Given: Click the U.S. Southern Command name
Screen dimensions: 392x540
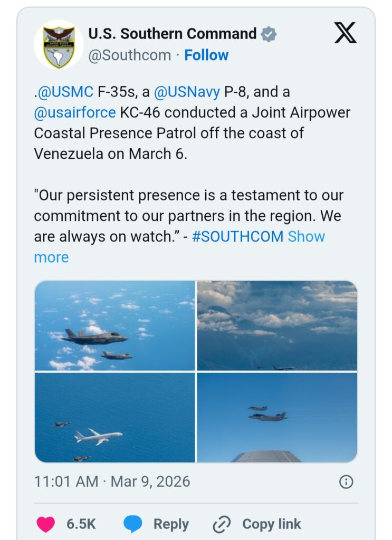Looking at the screenshot, I should point(172,34).
